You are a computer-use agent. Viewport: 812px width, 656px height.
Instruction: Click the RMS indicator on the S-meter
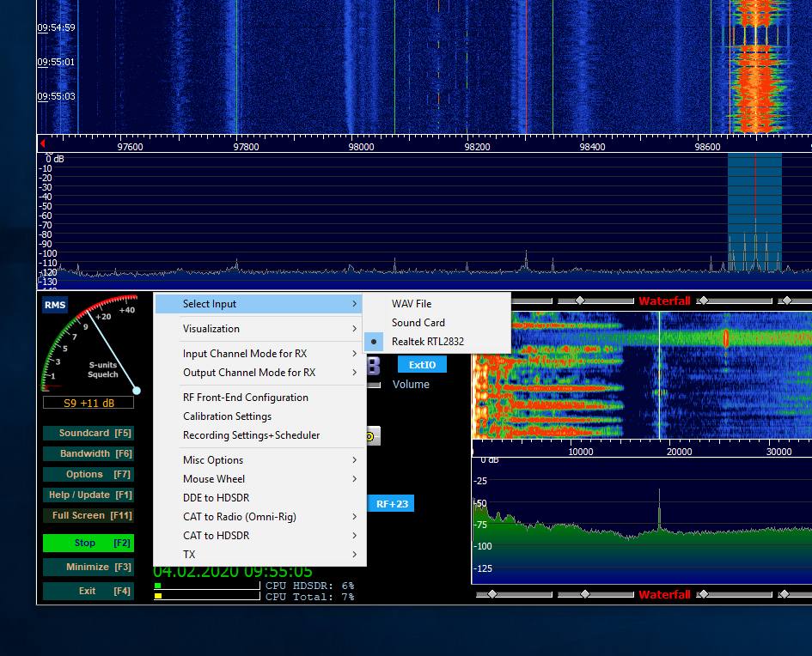[55, 305]
